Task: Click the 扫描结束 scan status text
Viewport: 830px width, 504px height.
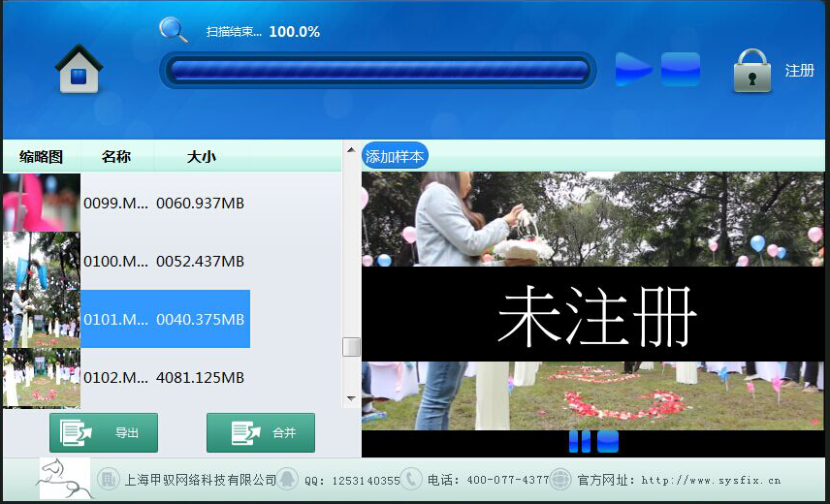Action: (234, 32)
